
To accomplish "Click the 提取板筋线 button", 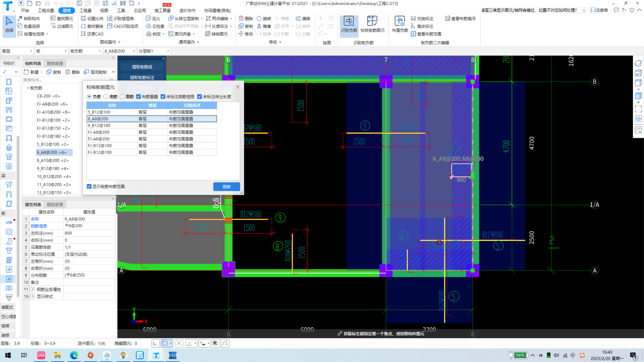I will tap(142, 67).
